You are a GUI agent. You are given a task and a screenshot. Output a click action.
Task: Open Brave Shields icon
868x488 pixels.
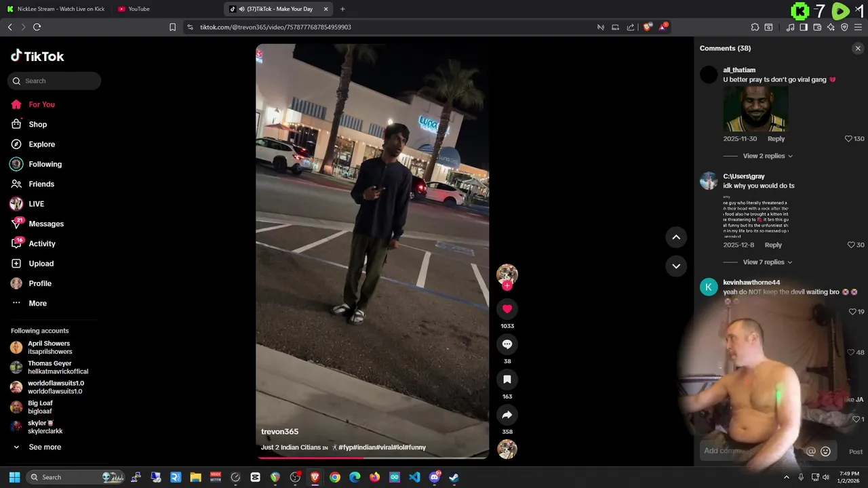(647, 27)
